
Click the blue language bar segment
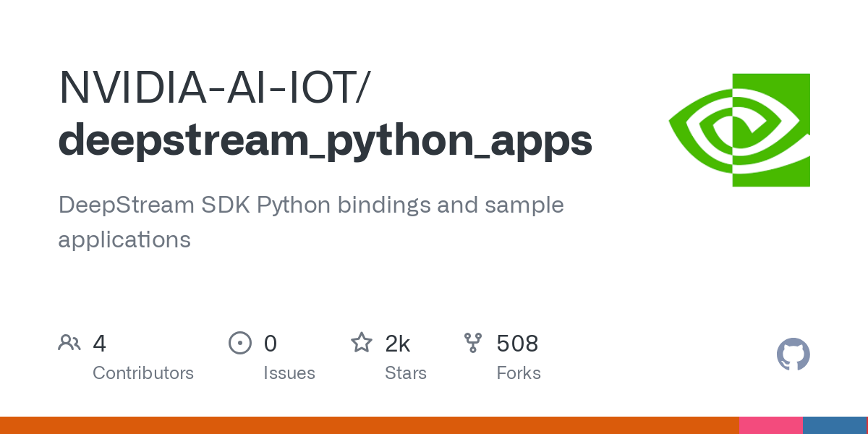pos(833,425)
